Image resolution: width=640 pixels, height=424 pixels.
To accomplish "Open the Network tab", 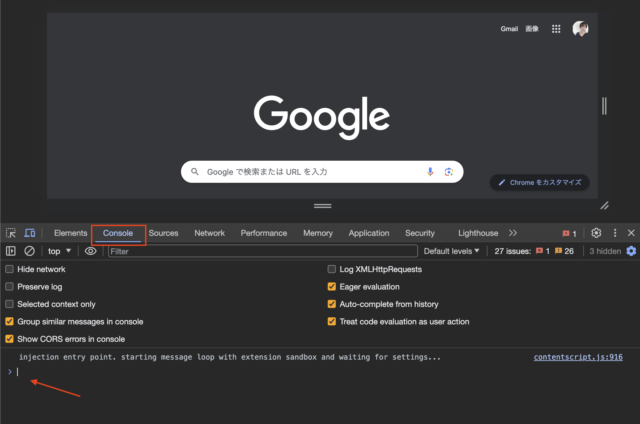I will [x=209, y=233].
